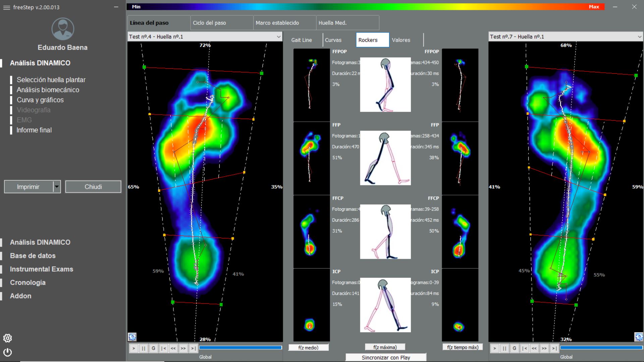
Task: Click the left footprint view settings icon
Action: (x=132, y=337)
